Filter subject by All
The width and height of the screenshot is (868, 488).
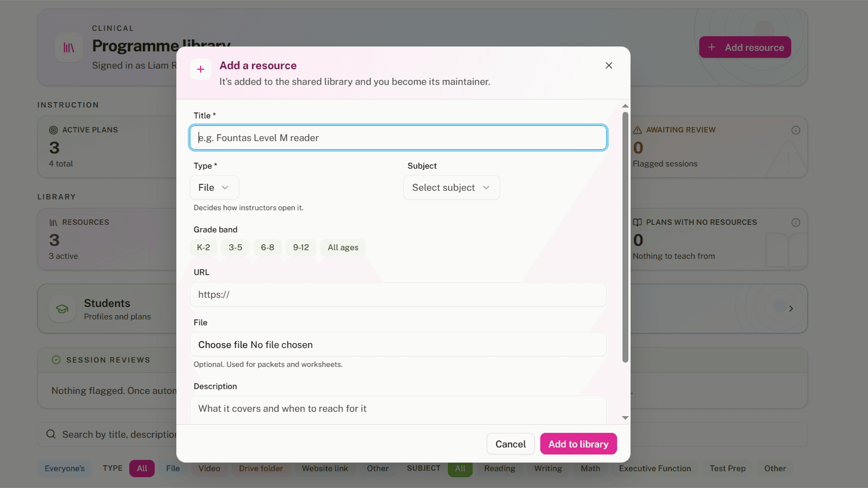pos(460,469)
